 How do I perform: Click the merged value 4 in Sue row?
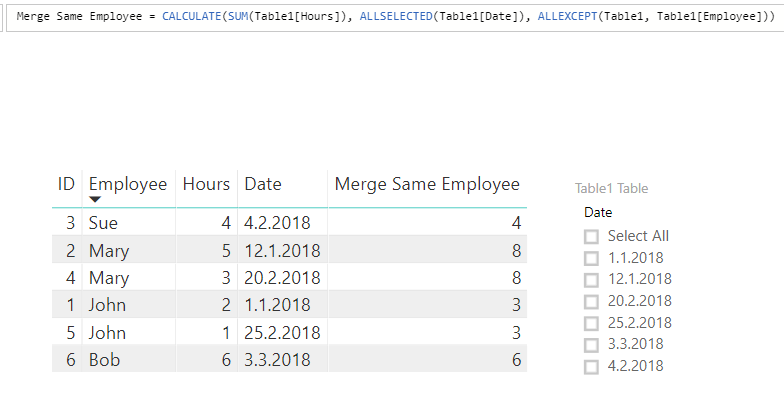click(516, 223)
